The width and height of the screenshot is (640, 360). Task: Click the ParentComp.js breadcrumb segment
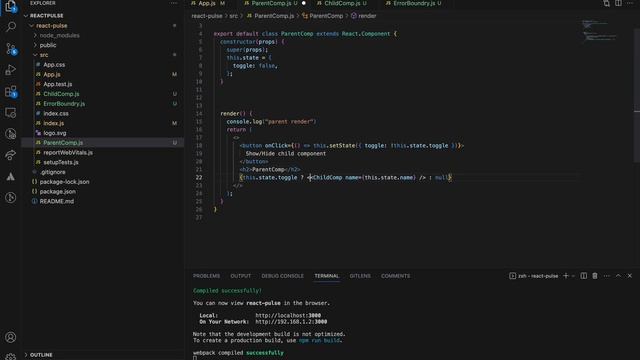(x=274, y=16)
